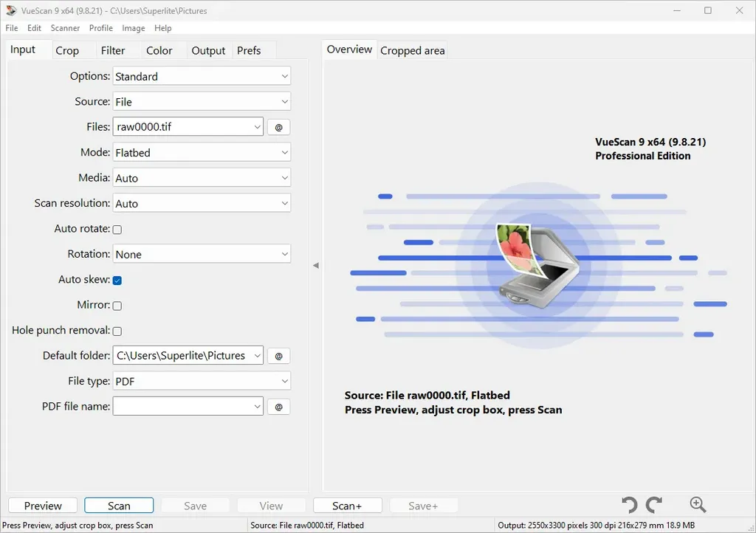Switch to the Output tab
The height and width of the screenshot is (533, 756).
pyautogui.click(x=208, y=51)
